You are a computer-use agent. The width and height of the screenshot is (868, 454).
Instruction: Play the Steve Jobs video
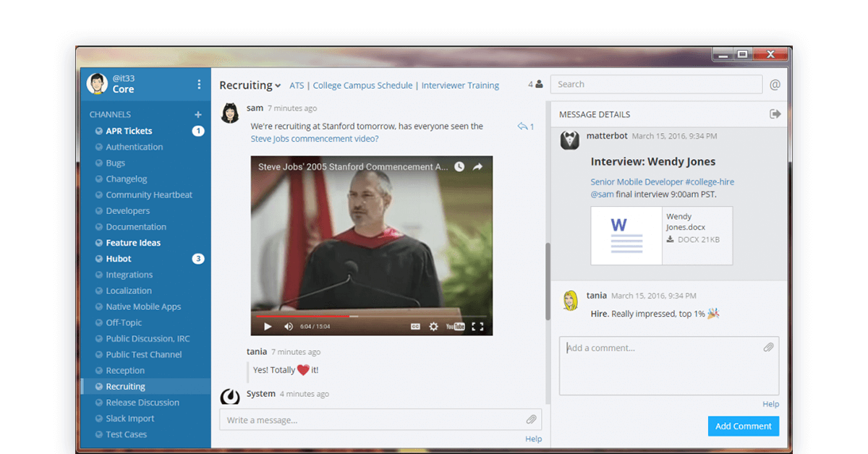point(268,327)
